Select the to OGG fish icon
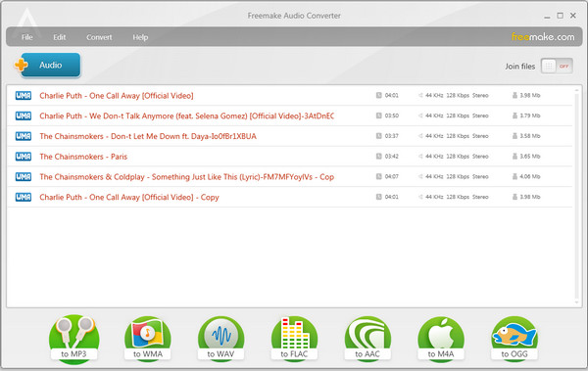588x371 pixels. click(514, 339)
